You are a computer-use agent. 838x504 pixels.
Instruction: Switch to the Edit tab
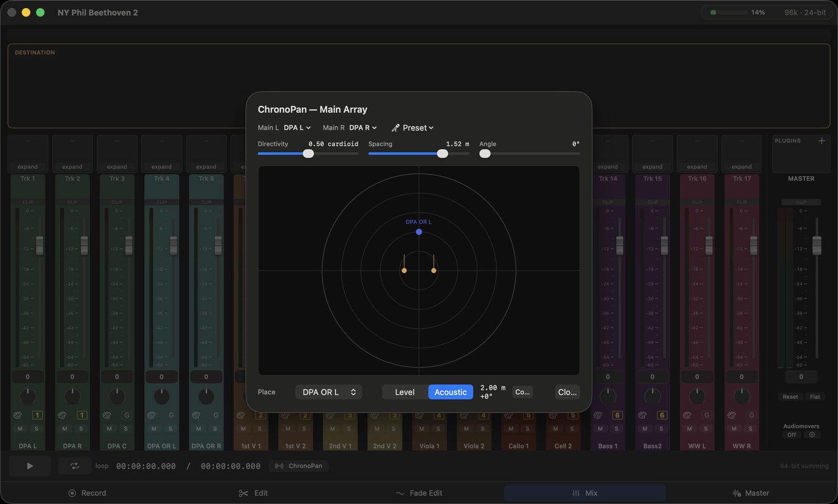pyautogui.click(x=253, y=493)
